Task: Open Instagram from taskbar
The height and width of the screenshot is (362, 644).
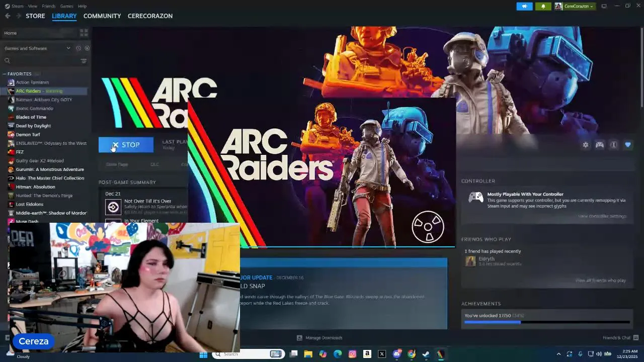Action: pos(352,354)
